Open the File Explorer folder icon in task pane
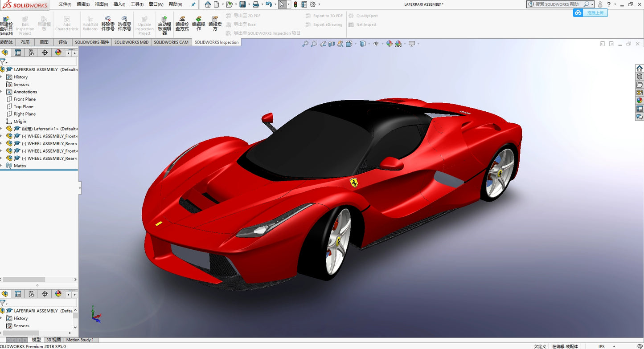 [640, 84]
